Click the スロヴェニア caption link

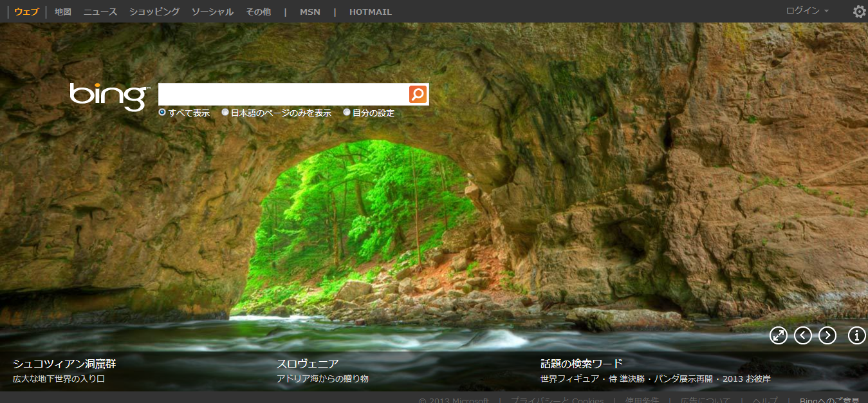tap(308, 364)
